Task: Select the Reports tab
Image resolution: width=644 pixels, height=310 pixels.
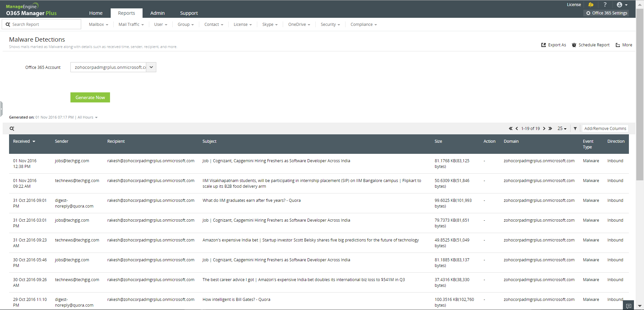Action: click(126, 13)
